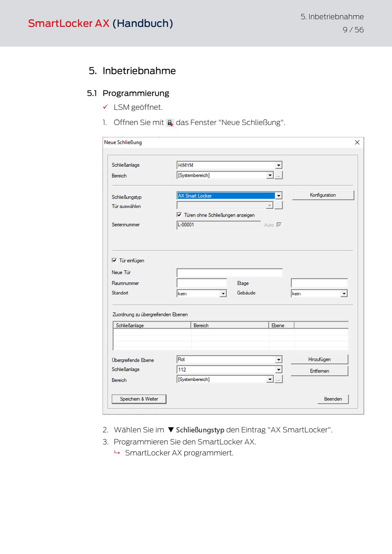The width and height of the screenshot is (392, 554).
Task: Expand the 'Übergreifende Ebene' dropdown showing Rot
Action: [279, 359]
